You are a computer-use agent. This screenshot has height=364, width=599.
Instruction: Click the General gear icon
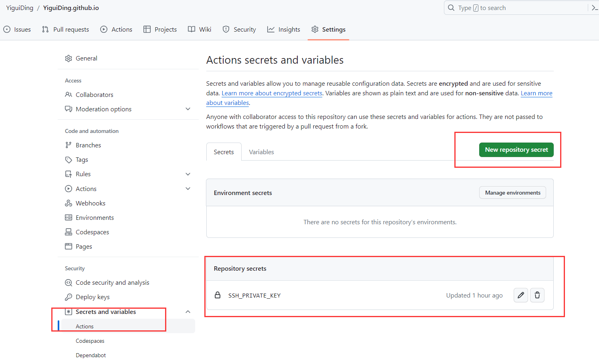(x=69, y=58)
